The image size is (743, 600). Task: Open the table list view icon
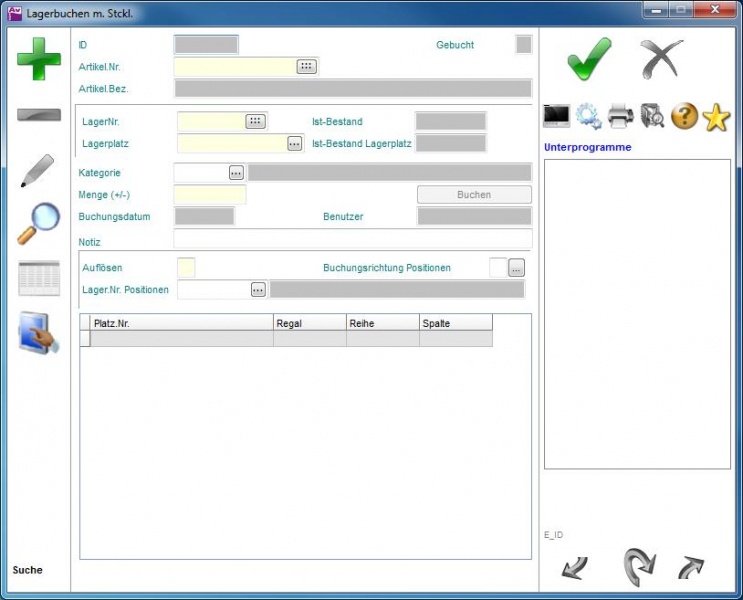(39, 278)
